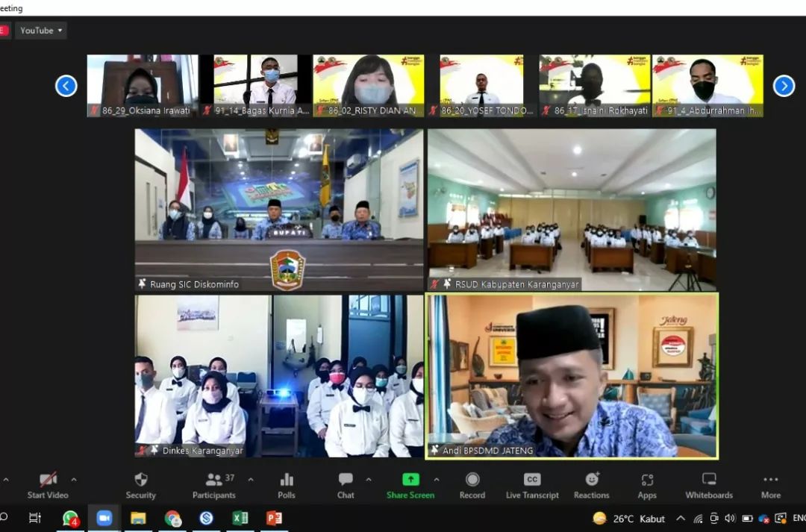Open PowerPoint from the Windows taskbar
Image resolution: width=806 pixels, height=532 pixels.
point(274,518)
